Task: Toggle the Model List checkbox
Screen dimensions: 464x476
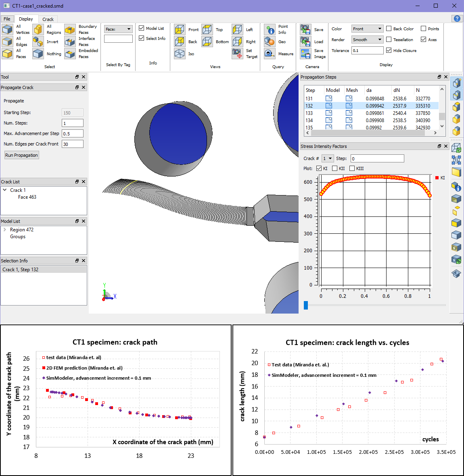Action: [x=142, y=28]
